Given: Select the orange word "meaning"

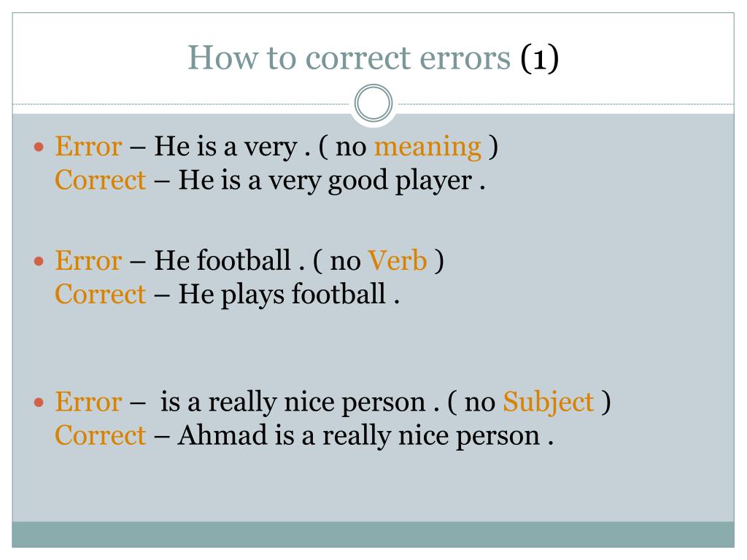Looking at the screenshot, I should tap(427, 147).
